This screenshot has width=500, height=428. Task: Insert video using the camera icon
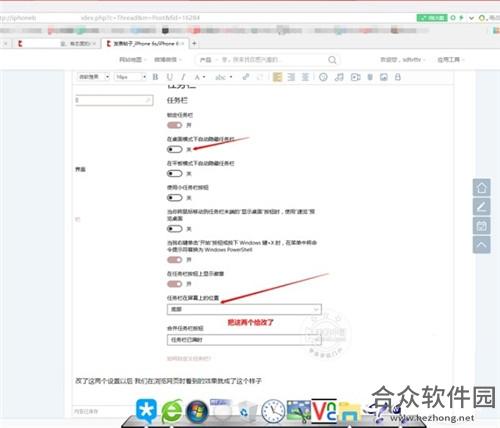tap(355, 77)
